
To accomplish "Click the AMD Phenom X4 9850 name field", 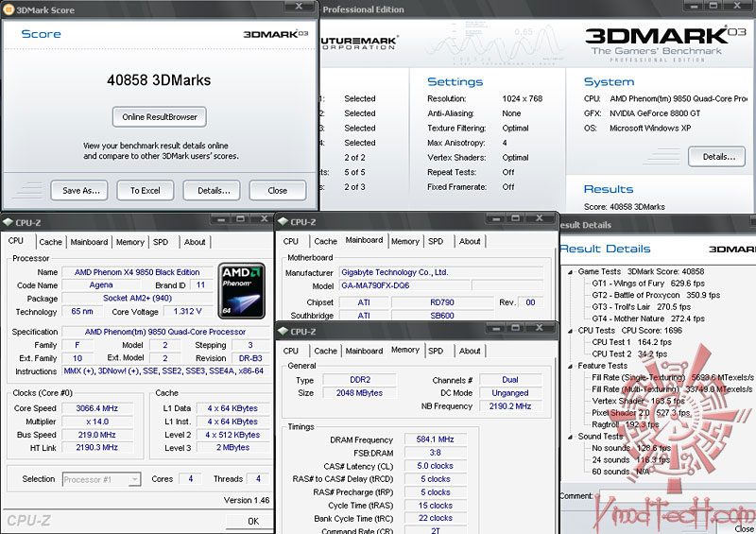I will click(x=137, y=272).
